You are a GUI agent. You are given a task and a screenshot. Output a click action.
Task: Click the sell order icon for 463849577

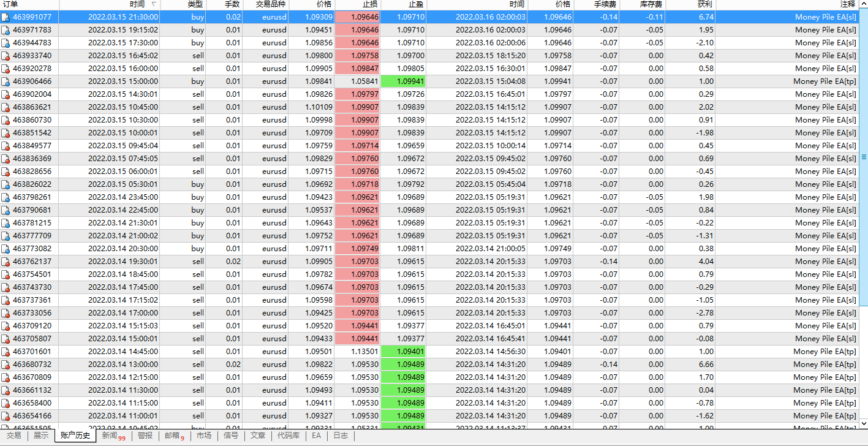(6, 146)
